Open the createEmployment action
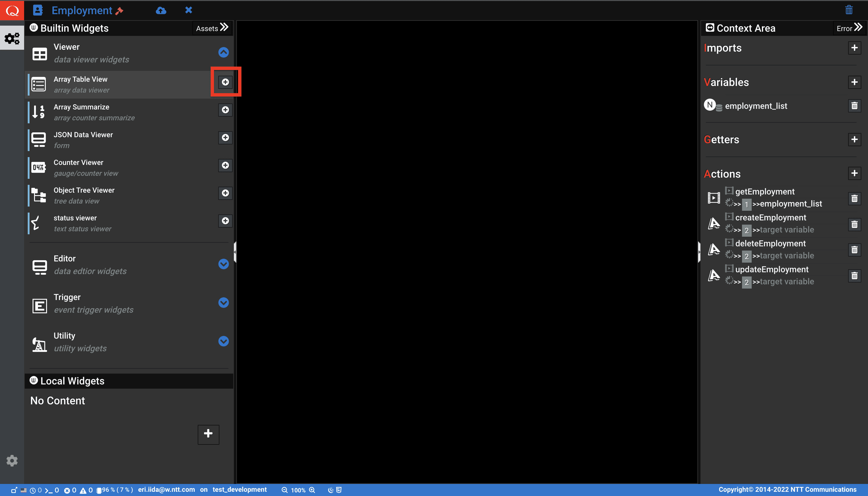Screen dimensions: 868x496 coord(771,217)
